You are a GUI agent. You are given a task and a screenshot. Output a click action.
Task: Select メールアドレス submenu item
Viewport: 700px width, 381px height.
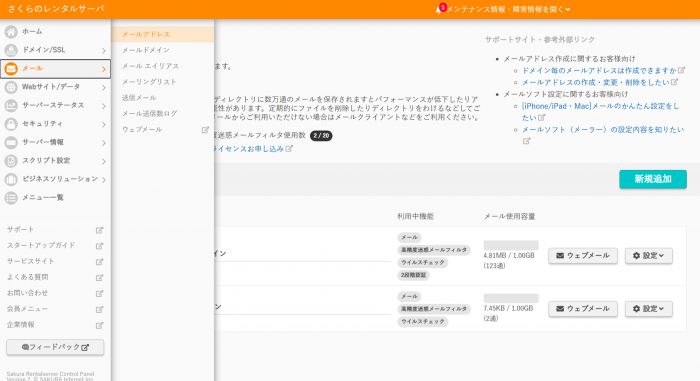tap(162, 34)
